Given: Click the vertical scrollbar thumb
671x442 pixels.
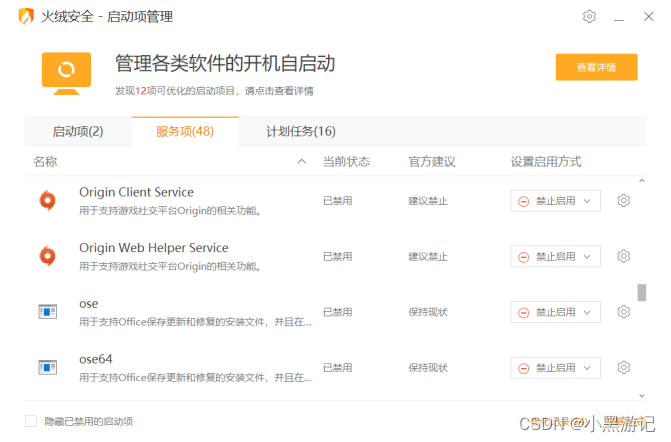Looking at the screenshot, I should coord(642,293).
